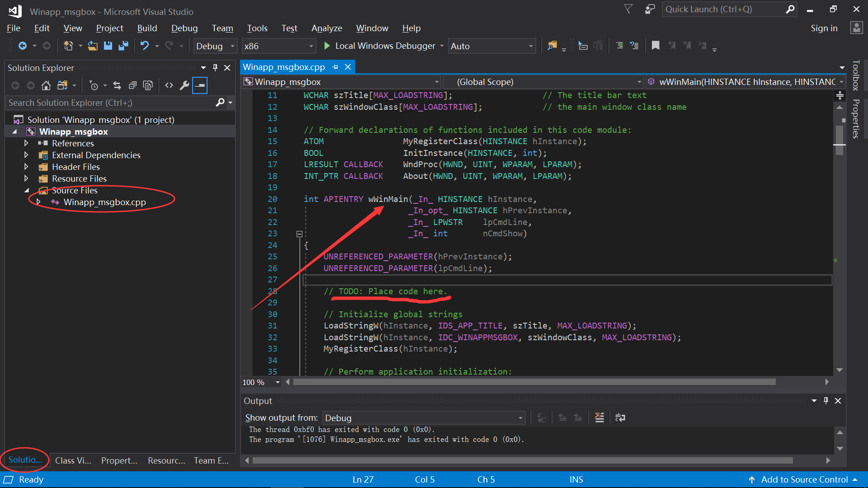Click the notifications filter funnel icon
868x488 pixels.
click(628, 9)
